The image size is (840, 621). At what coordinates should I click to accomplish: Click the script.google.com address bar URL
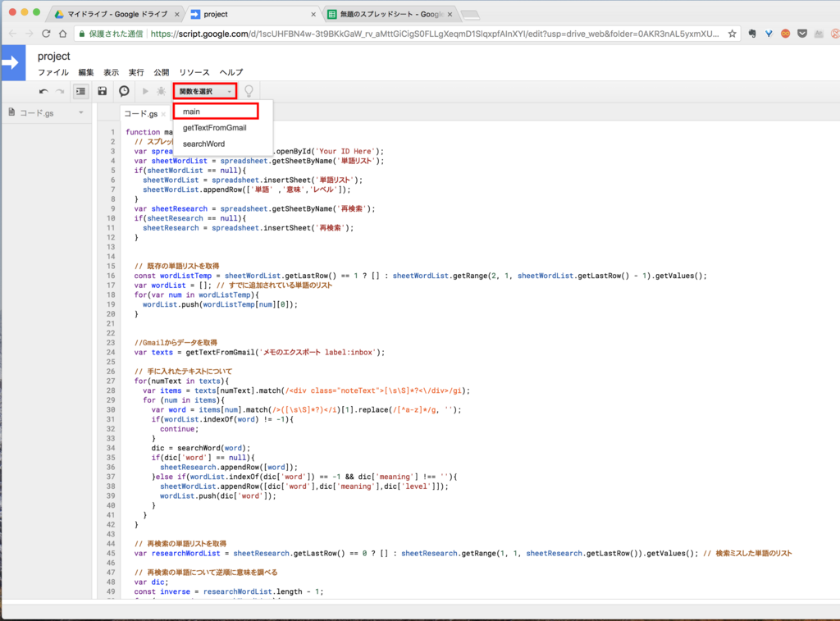[x=435, y=34]
